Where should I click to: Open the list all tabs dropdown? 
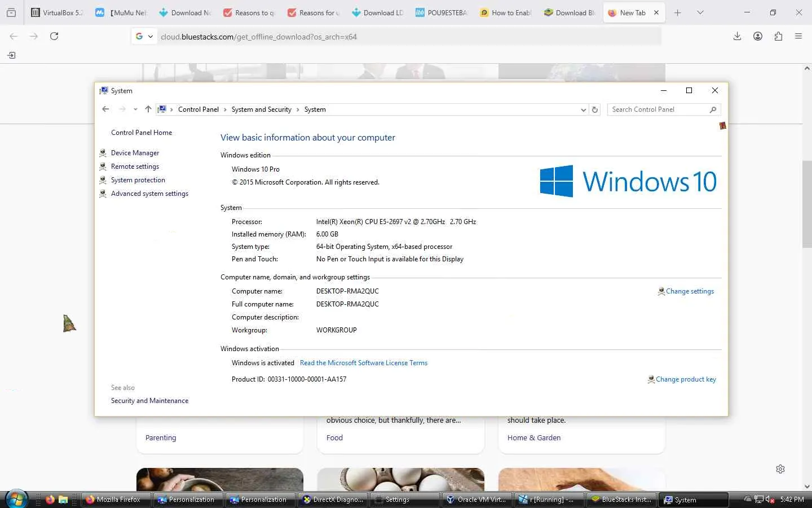pos(700,12)
